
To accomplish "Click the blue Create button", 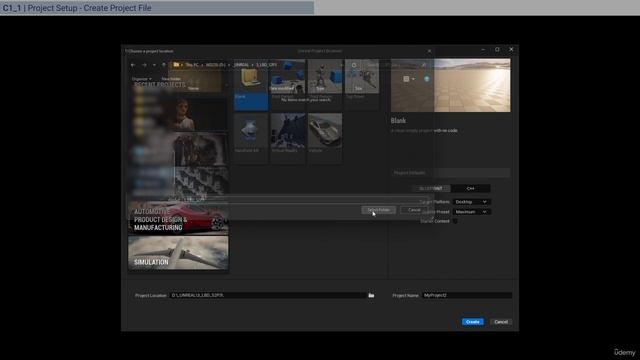I will tap(473, 322).
